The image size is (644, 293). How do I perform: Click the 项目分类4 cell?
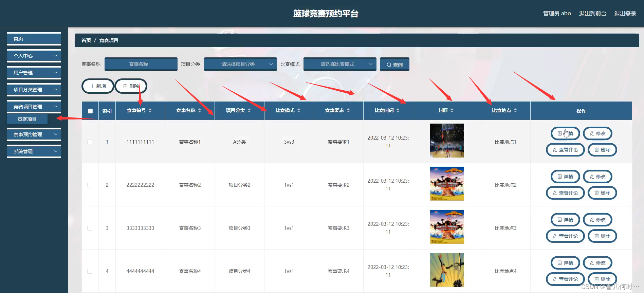pos(239,271)
